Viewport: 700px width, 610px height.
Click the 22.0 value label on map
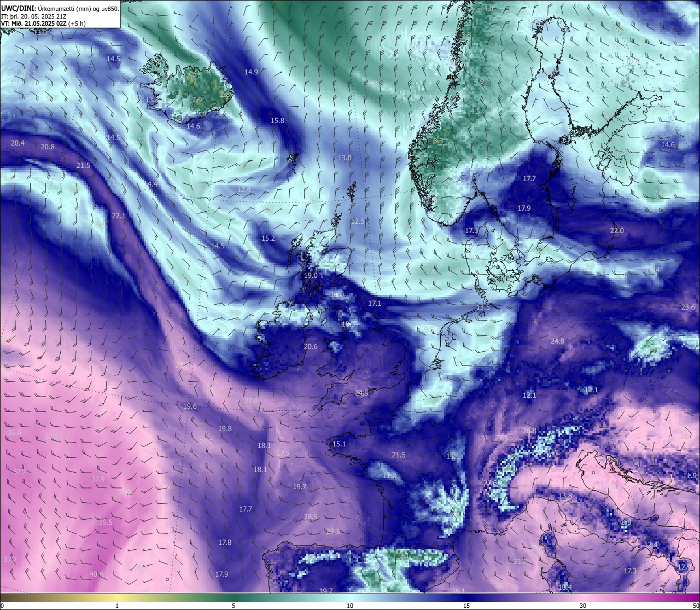[x=617, y=230]
